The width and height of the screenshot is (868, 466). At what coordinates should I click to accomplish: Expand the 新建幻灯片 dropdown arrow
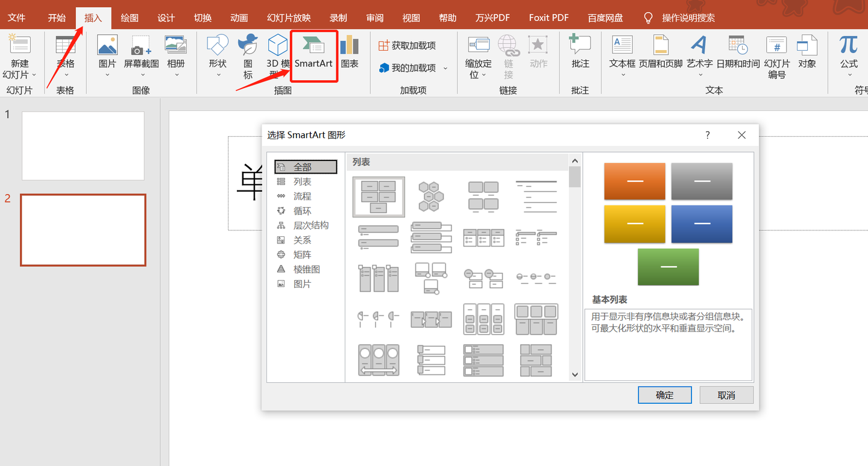(x=34, y=75)
